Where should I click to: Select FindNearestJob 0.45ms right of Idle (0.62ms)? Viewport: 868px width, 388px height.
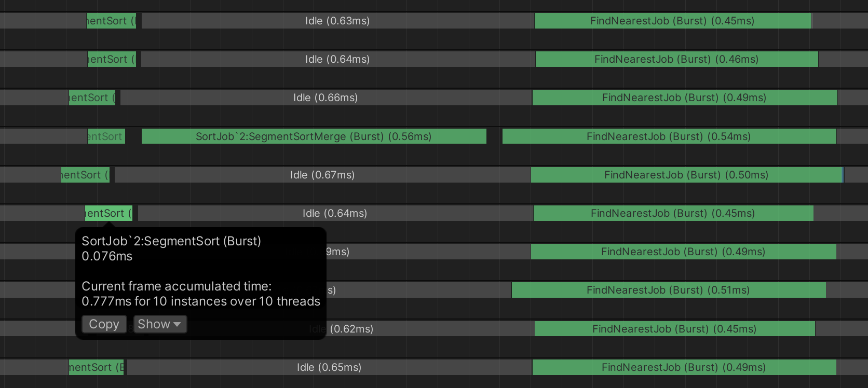point(674,329)
